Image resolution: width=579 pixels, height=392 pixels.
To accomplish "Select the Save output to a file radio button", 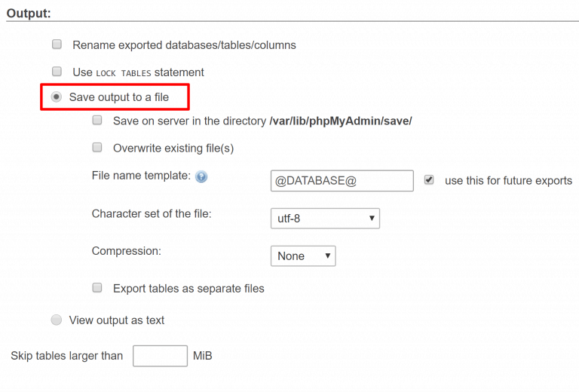I will (x=57, y=97).
